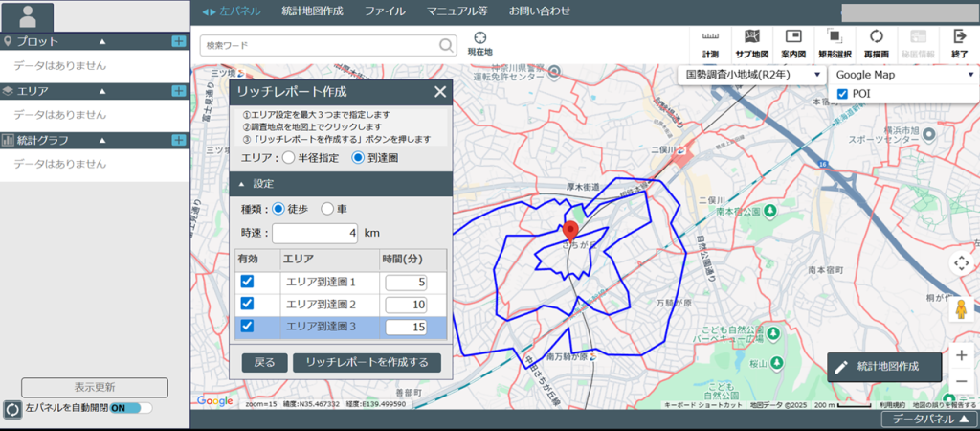Edit time field for エリア到達圏 3

point(406,327)
